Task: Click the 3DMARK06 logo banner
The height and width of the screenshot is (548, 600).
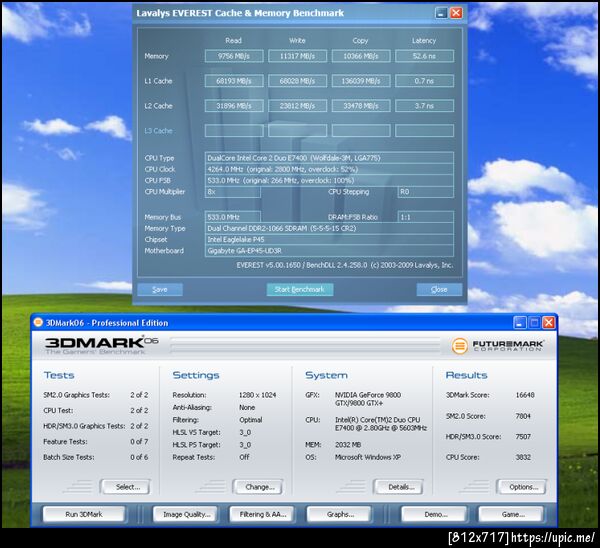Action: click(101, 345)
